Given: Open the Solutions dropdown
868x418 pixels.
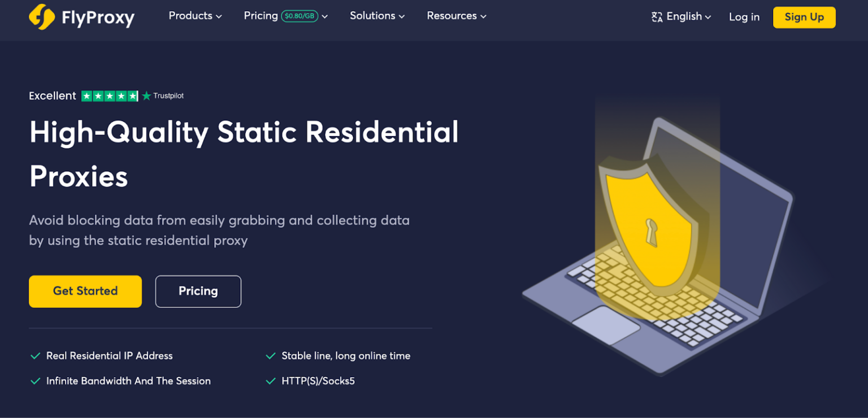Looking at the screenshot, I should click(x=377, y=16).
